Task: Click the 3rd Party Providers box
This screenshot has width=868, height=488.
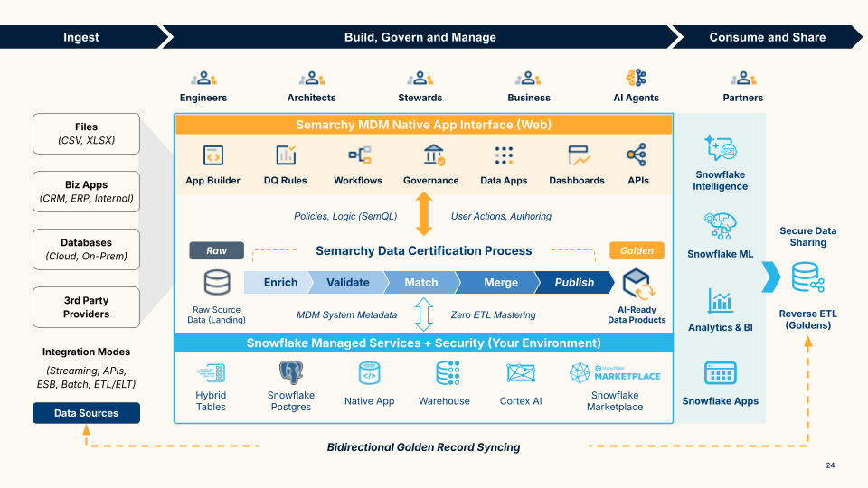Action: pyautogui.click(x=87, y=307)
